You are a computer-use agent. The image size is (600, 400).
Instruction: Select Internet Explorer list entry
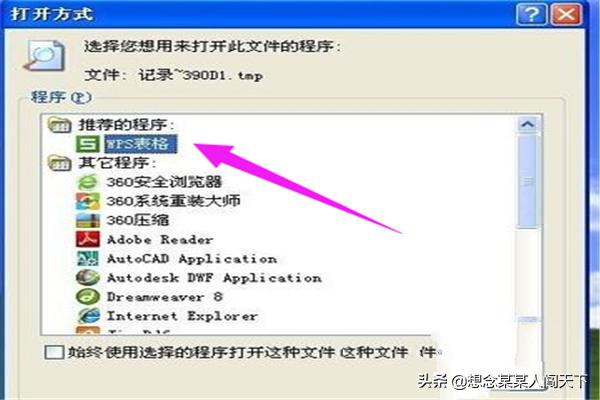point(182,316)
